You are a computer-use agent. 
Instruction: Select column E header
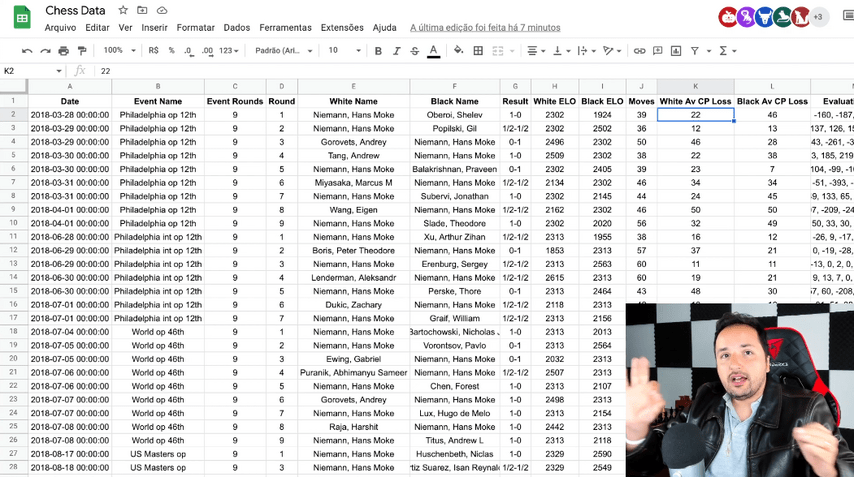tap(353, 86)
